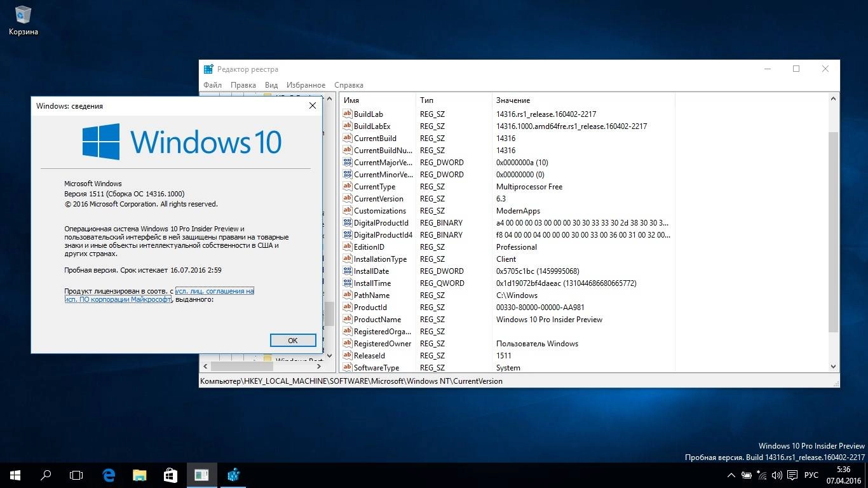Click the string icon beside CurrentBuild
Screen dimensions: 868x488
[348, 138]
